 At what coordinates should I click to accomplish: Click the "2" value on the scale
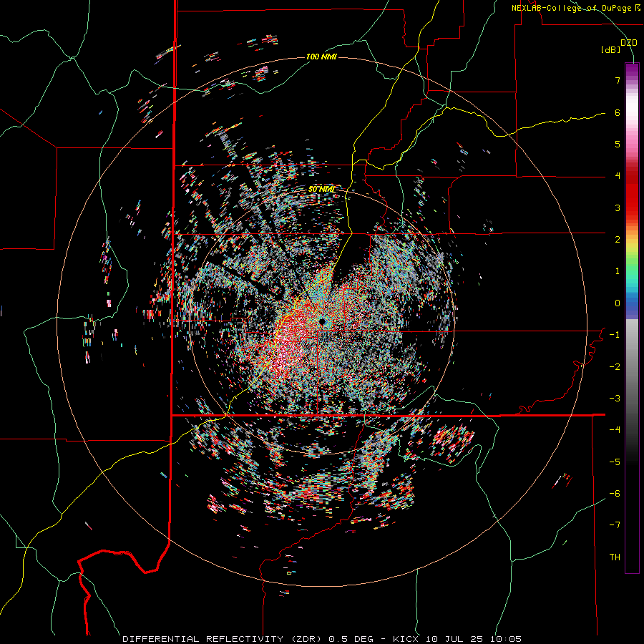click(x=618, y=240)
